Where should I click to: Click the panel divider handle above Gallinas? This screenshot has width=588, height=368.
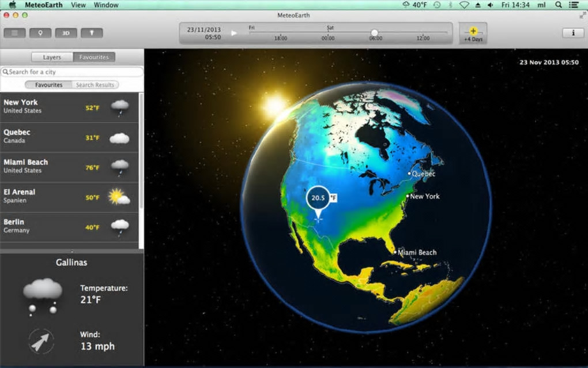coord(71,251)
